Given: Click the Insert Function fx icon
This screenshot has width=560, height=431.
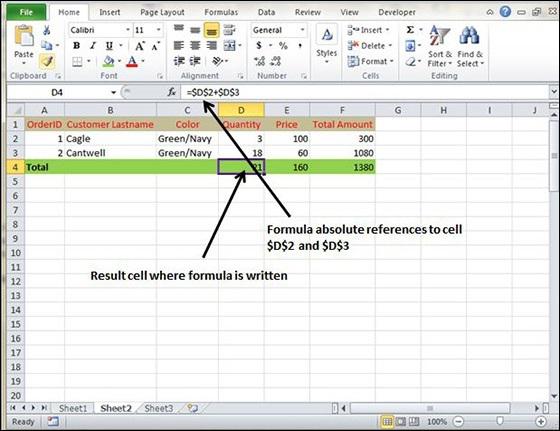Looking at the screenshot, I should 172,92.
